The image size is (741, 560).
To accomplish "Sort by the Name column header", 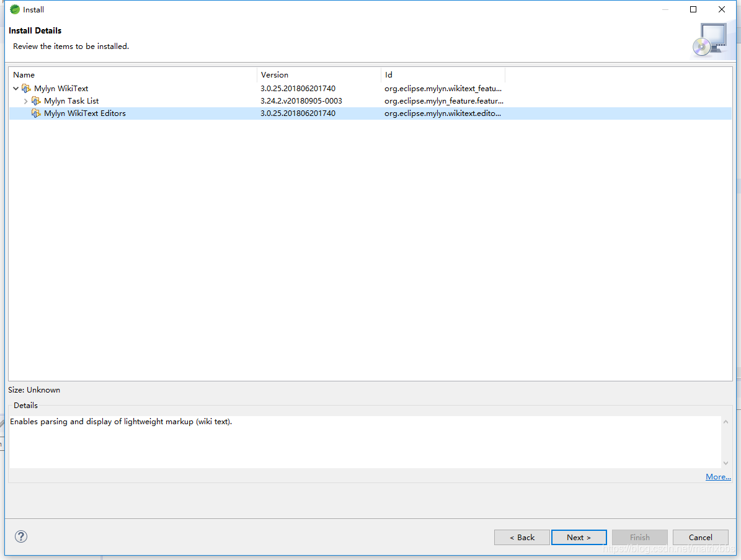I will (133, 74).
